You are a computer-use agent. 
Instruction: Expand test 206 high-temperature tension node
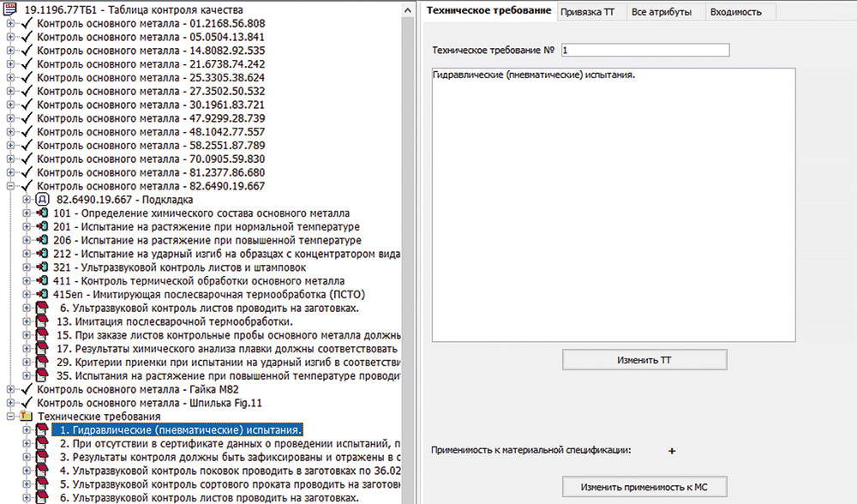coord(27,241)
